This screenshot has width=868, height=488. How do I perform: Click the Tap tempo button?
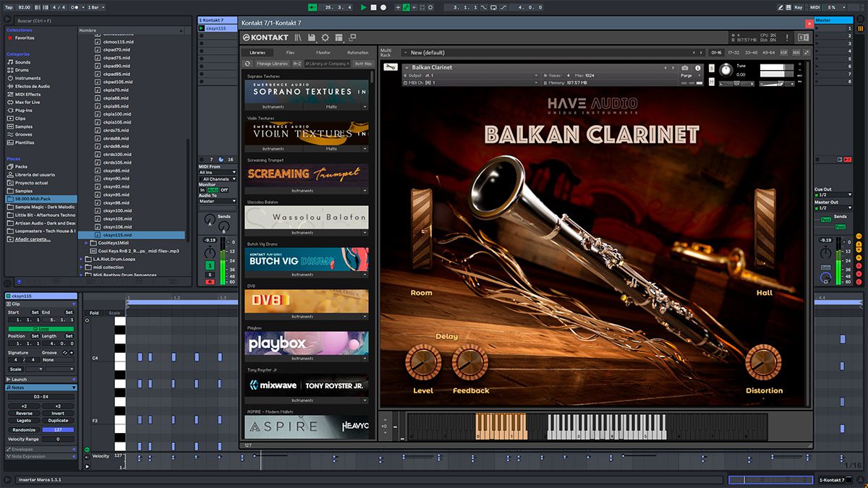8,7
